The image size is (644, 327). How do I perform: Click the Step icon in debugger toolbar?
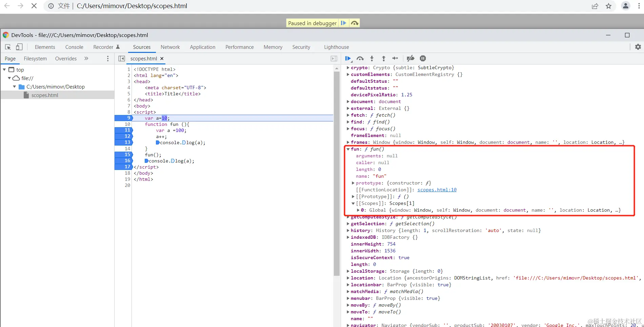coord(395,59)
